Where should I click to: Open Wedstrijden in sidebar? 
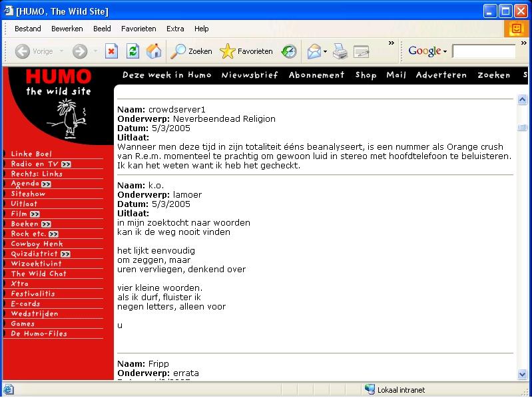click(35, 314)
